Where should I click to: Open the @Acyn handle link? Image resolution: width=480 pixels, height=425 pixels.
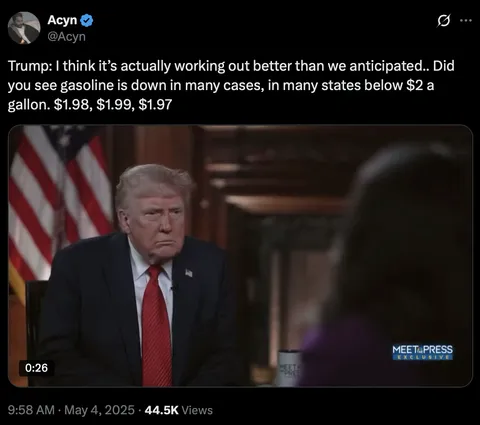point(66,36)
